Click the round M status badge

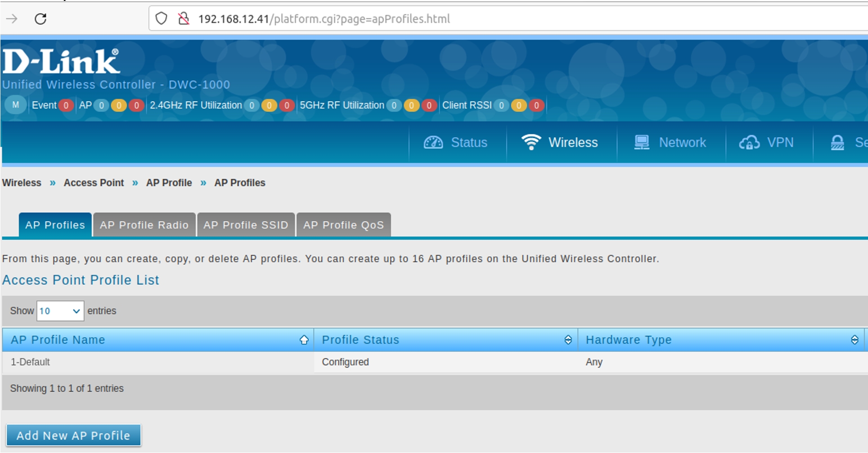(16, 105)
